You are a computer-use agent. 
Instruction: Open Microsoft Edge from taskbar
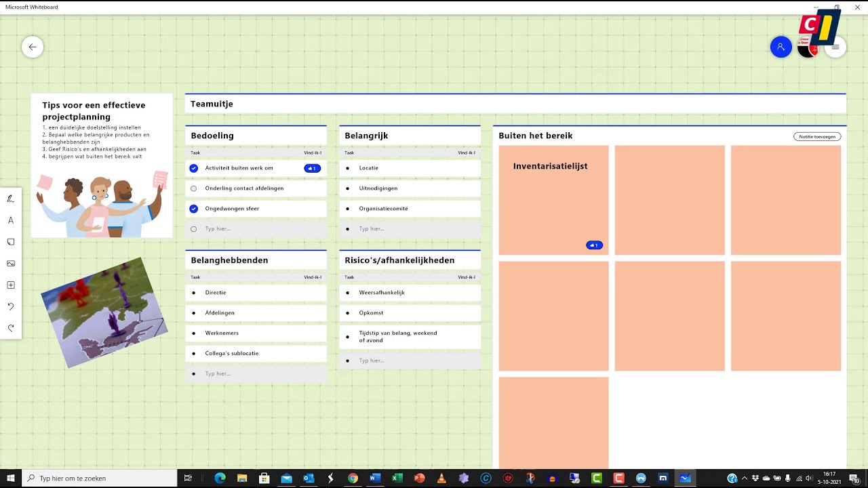220,478
